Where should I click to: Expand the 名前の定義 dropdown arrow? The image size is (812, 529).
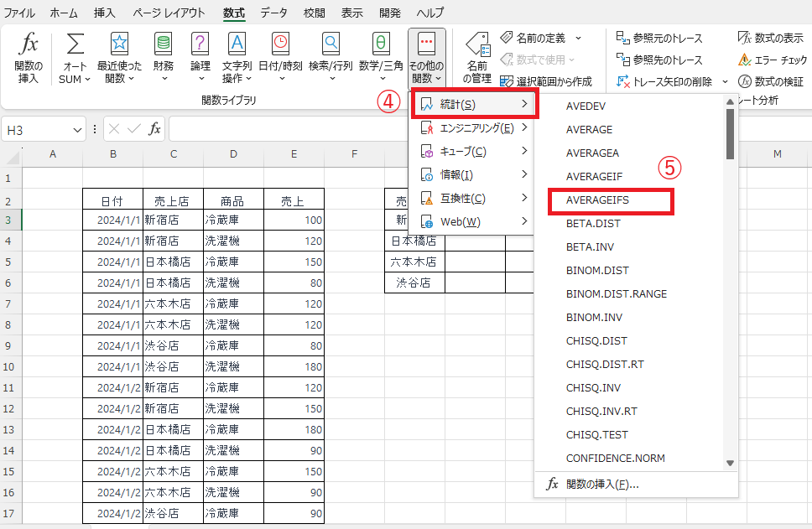tap(578, 39)
